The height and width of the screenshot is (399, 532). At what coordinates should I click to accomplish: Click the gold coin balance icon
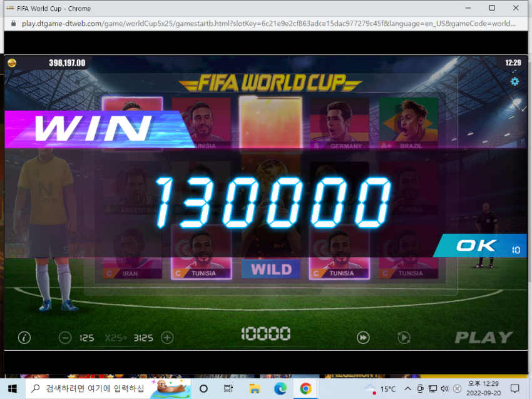12,63
